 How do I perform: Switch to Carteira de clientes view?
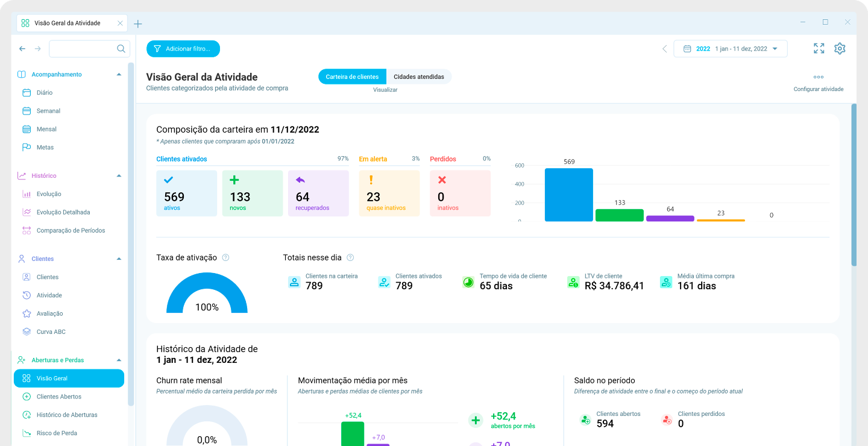[352, 77]
